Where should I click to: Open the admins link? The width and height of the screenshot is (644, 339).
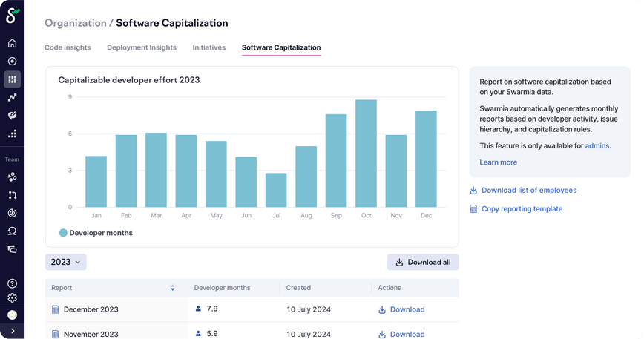tap(597, 145)
